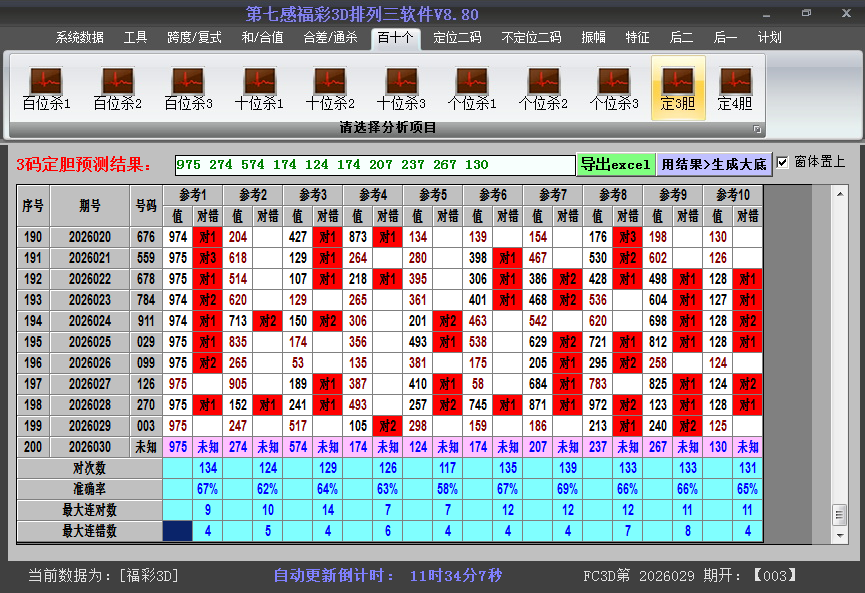Image resolution: width=865 pixels, height=593 pixels.
Task: Select the 十位杀3 analysis icon
Action: 401,85
